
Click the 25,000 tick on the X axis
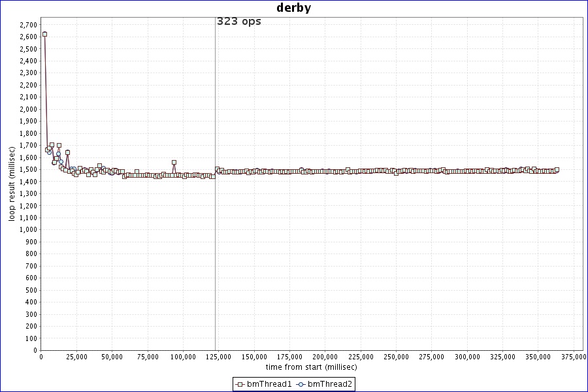[x=77, y=357]
